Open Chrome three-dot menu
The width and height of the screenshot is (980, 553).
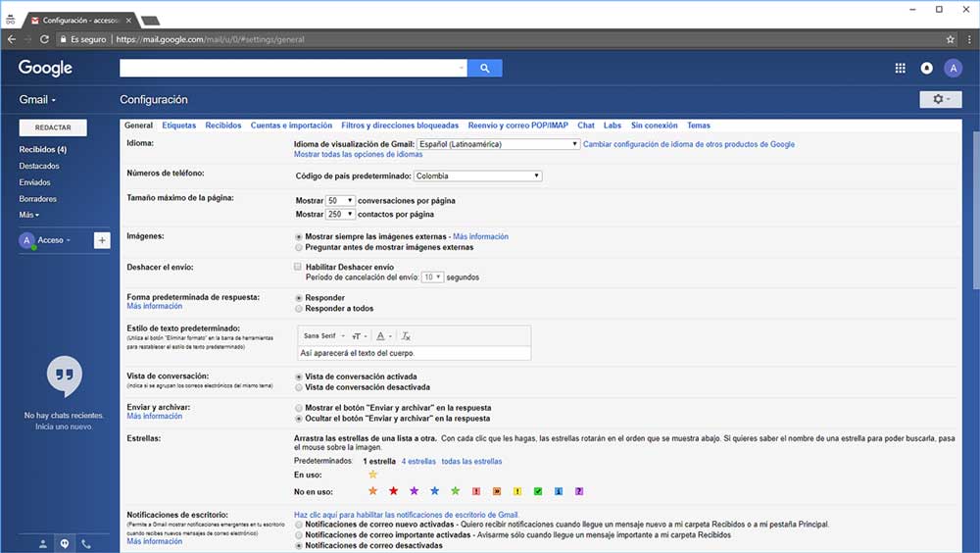click(969, 39)
